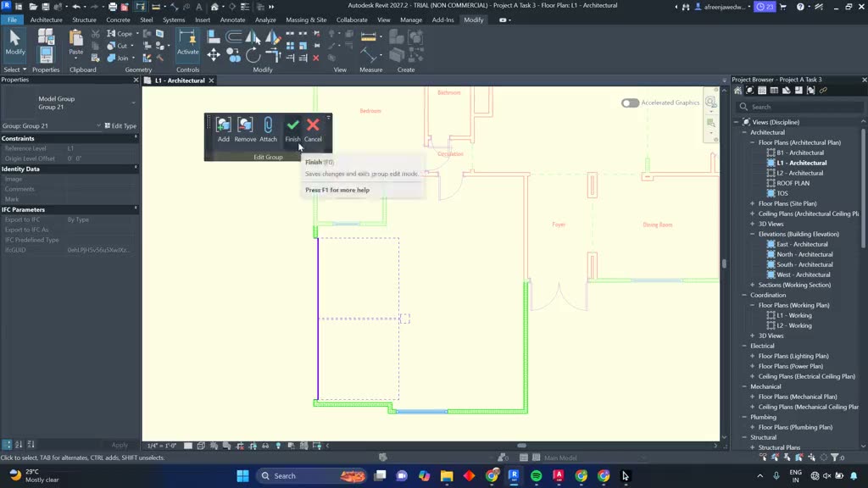The width and height of the screenshot is (868, 488).
Task: Select the Mirror Pick Axis tool
Action: pyautogui.click(x=253, y=36)
